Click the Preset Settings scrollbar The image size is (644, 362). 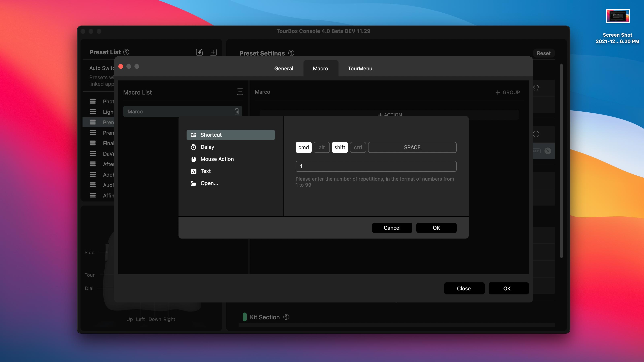(x=561, y=161)
